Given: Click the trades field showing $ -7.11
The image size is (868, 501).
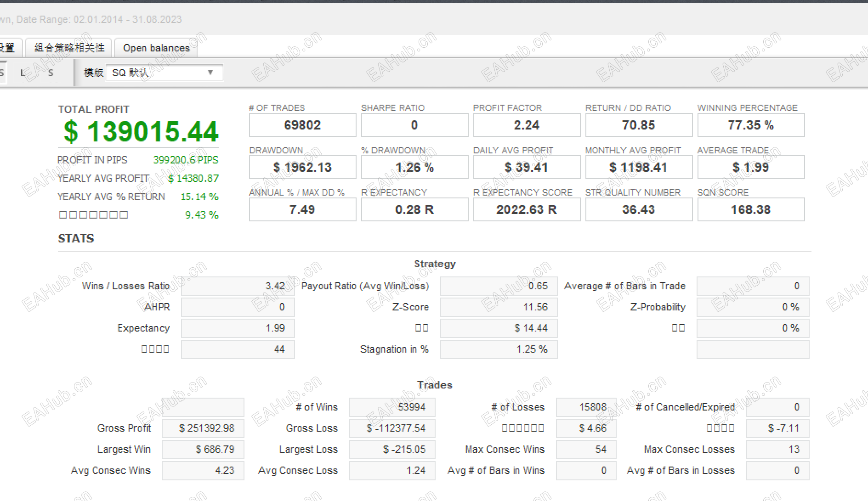Looking at the screenshot, I should click(x=777, y=428).
